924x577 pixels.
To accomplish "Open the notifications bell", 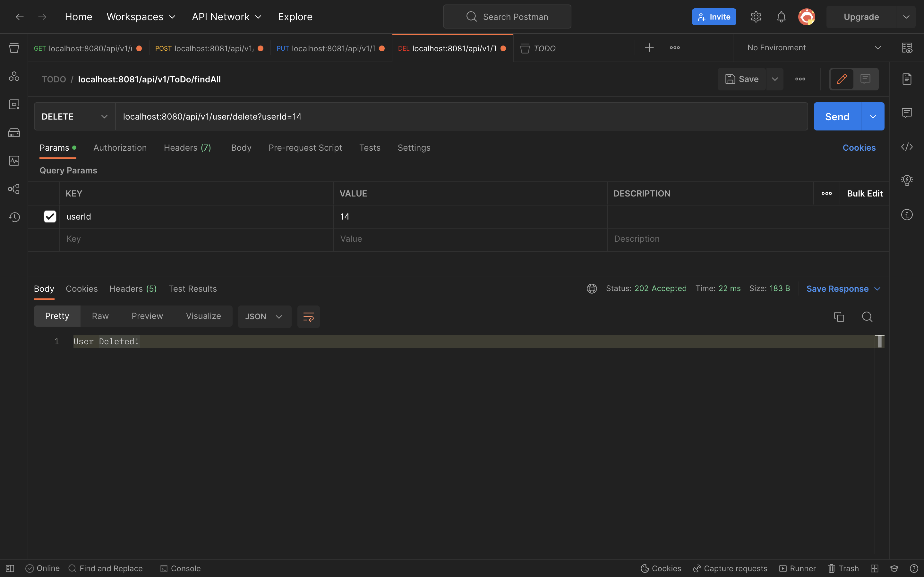I will coord(781,17).
